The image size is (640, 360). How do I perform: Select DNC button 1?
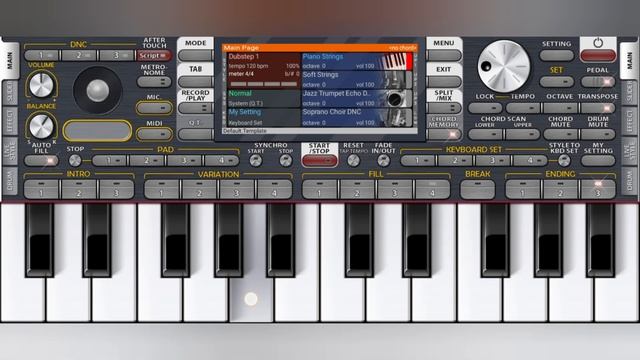(42, 56)
